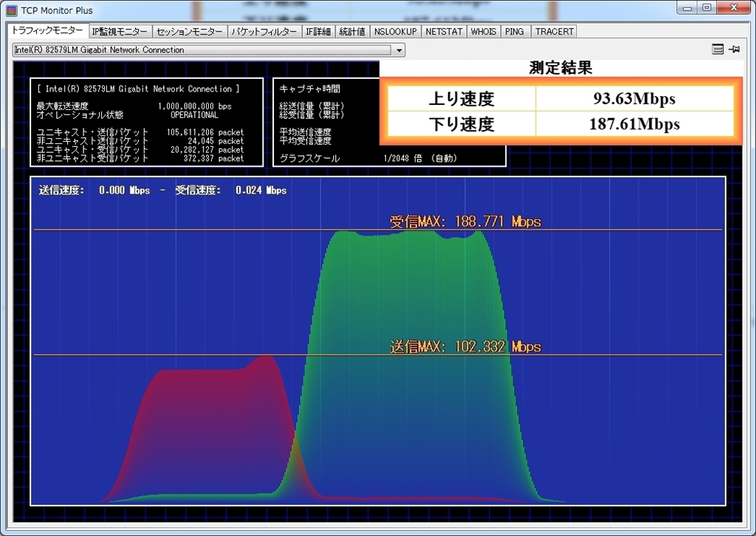Viewport: 756px width, 536px height.
Task: Click the TCP Monitor Plus title bar icon
Action: pos(11,10)
